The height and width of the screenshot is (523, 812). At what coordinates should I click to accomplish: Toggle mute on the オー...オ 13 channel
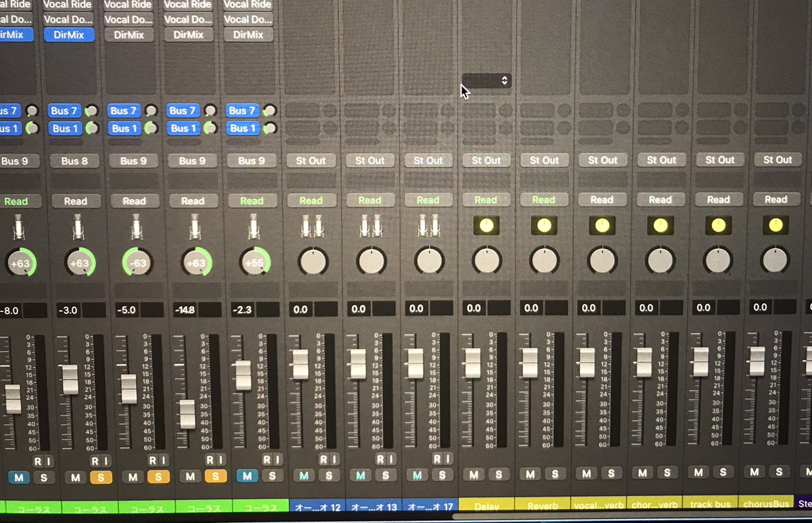pyautogui.click(x=361, y=476)
